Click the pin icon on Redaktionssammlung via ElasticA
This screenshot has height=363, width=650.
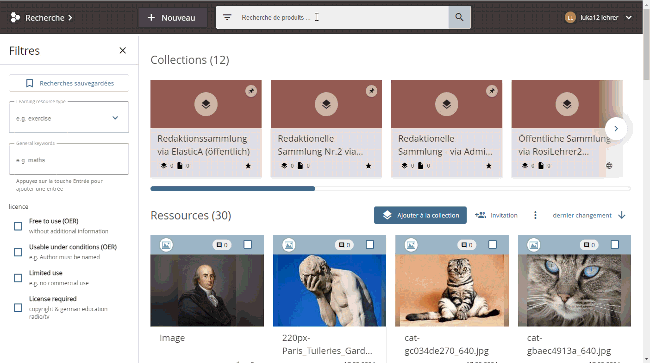pyautogui.click(x=251, y=91)
